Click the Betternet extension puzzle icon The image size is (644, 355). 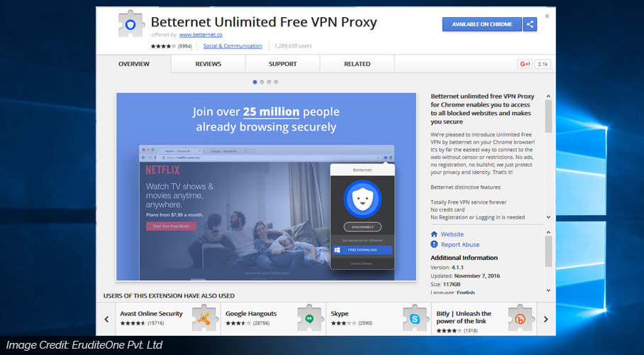tap(131, 24)
